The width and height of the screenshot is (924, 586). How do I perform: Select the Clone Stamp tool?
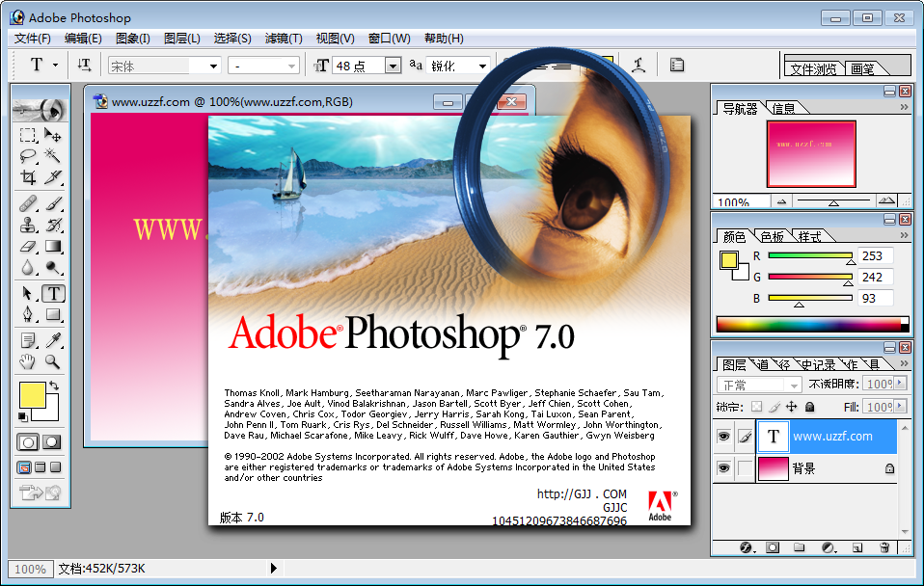[x=28, y=225]
